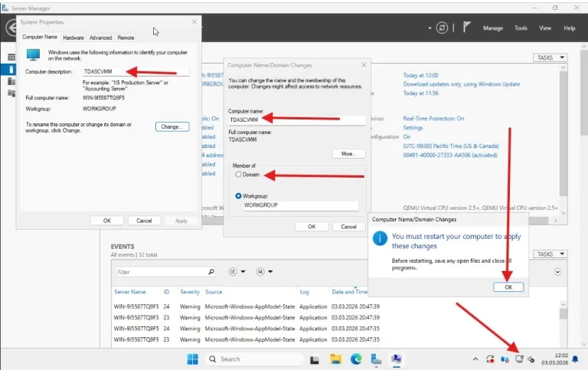Switch to the Hardware tab
The image size is (588, 370).
tap(73, 38)
